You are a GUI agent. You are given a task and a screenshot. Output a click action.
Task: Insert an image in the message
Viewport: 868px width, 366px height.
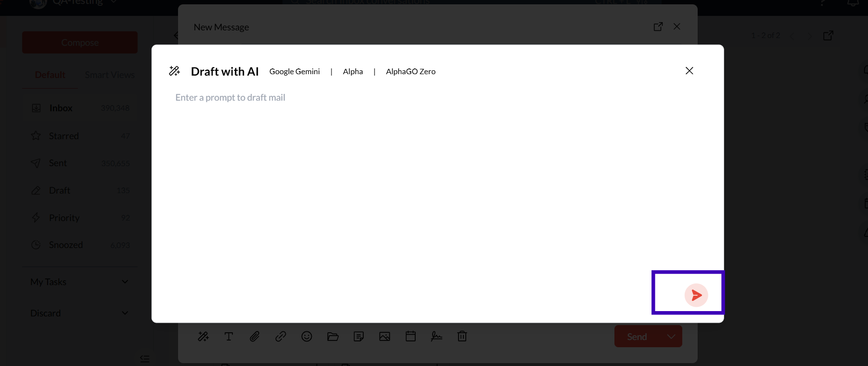coord(384,336)
